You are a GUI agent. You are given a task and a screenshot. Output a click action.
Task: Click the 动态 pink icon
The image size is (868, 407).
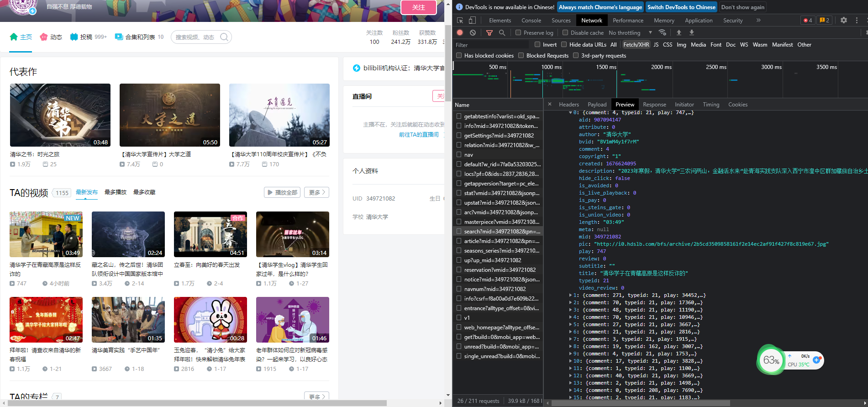tap(43, 37)
